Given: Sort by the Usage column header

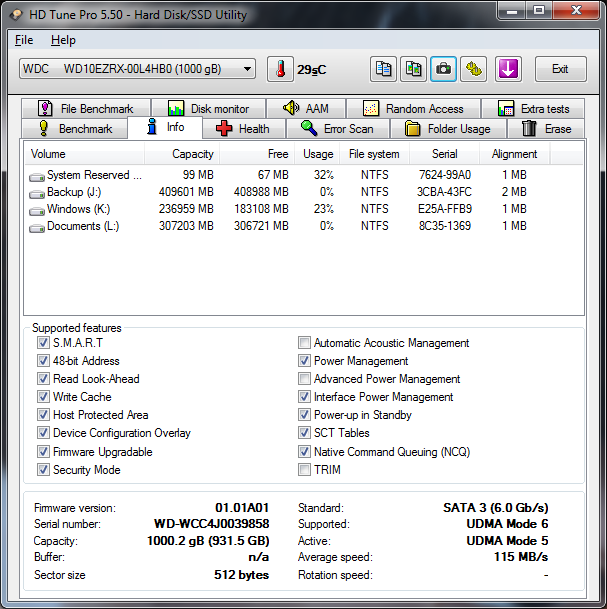Looking at the screenshot, I should [317, 154].
